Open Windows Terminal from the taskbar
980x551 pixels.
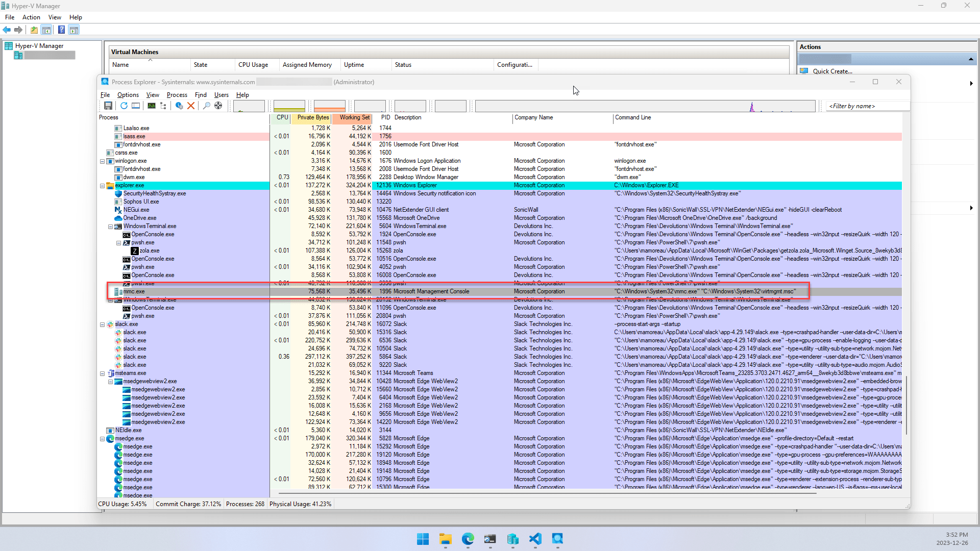[490, 539]
